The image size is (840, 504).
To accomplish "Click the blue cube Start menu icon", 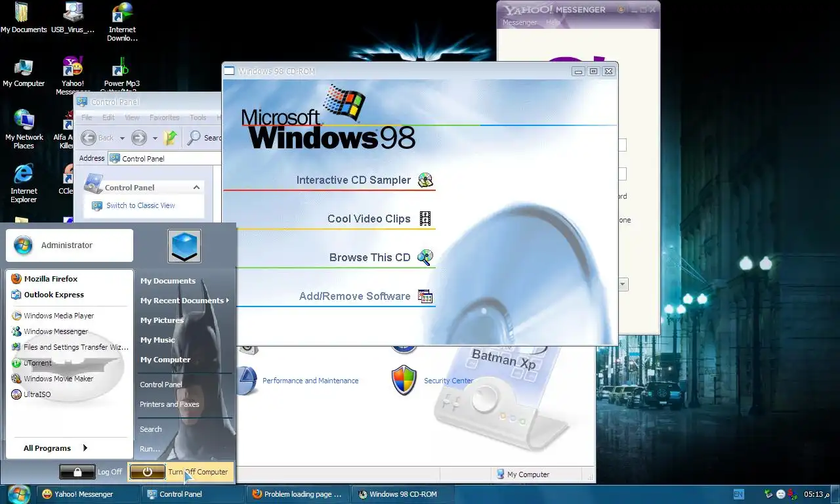I will tap(184, 246).
